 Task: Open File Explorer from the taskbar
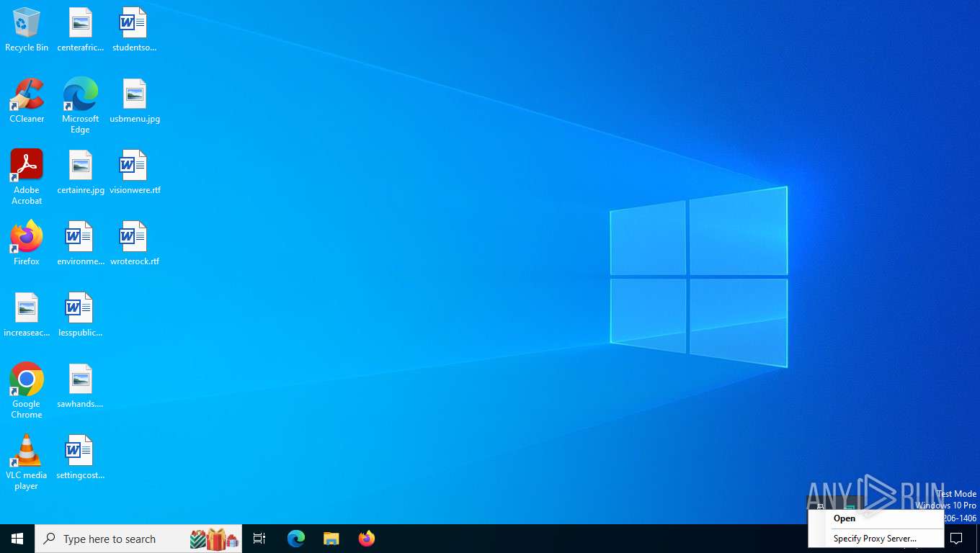coord(331,539)
